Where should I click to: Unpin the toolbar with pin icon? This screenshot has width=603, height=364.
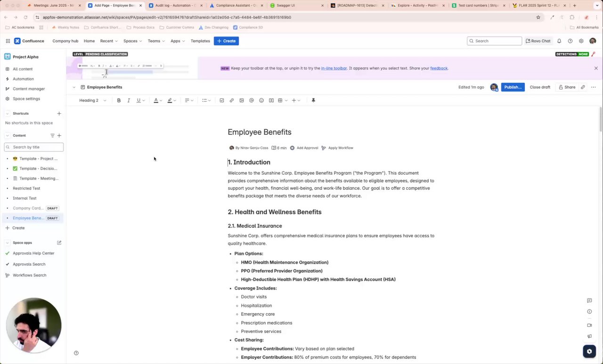313,100
